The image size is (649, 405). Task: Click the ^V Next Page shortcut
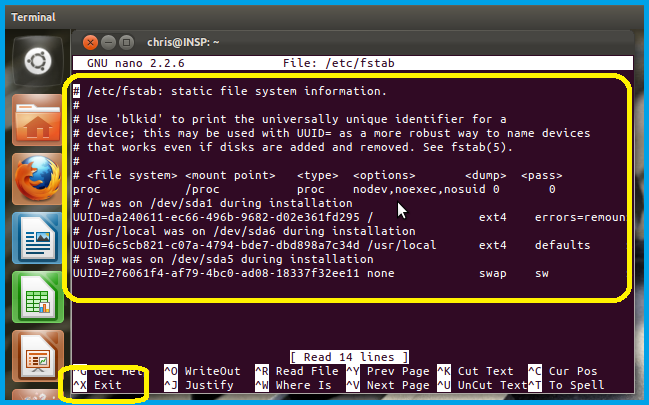click(x=388, y=385)
